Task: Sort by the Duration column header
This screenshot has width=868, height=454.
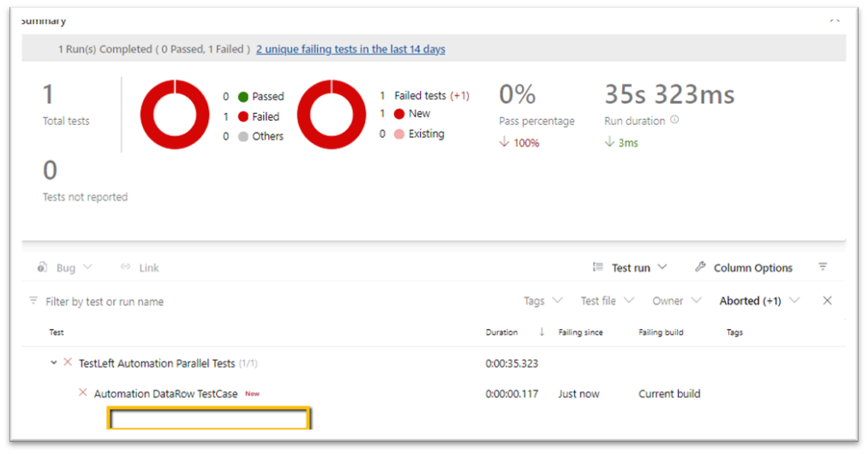Action: tap(501, 332)
